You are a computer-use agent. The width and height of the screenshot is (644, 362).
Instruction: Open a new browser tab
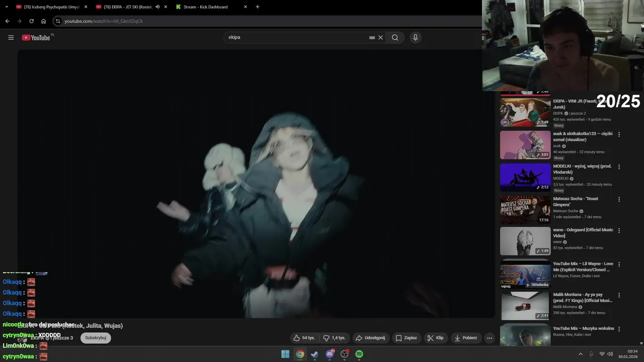tap(258, 7)
